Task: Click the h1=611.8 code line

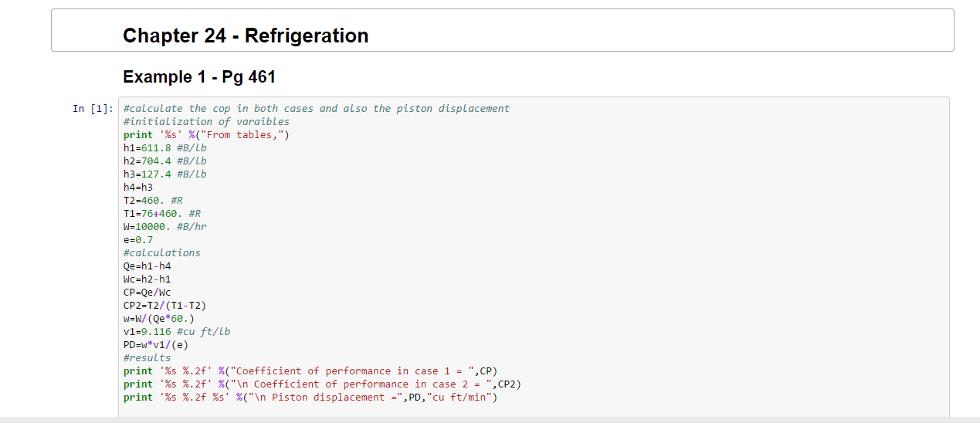Action: [164, 148]
